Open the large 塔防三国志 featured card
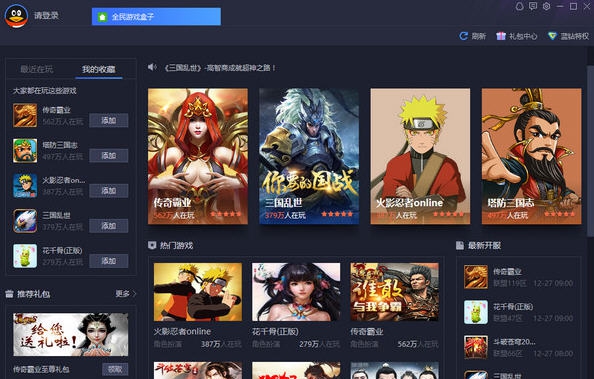This screenshot has height=379, width=594. pyautogui.click(x=531, y=156)
